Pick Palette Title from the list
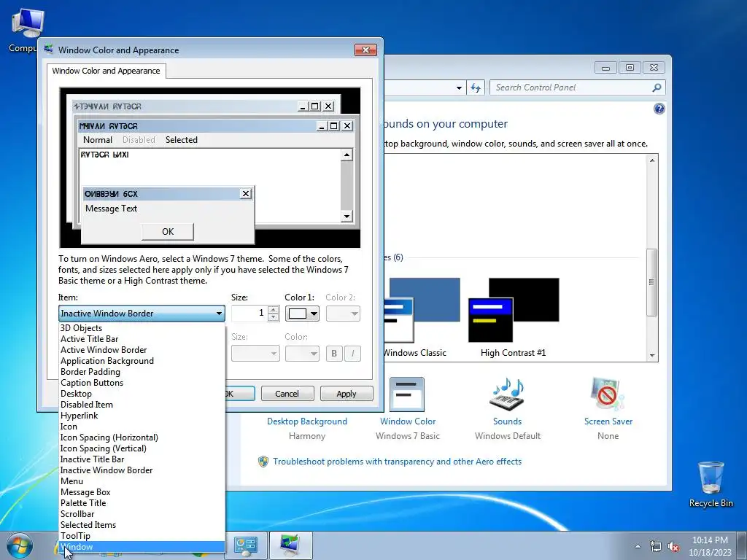The height and width of the screenshot is (560, 747). (x=142, y=503)
